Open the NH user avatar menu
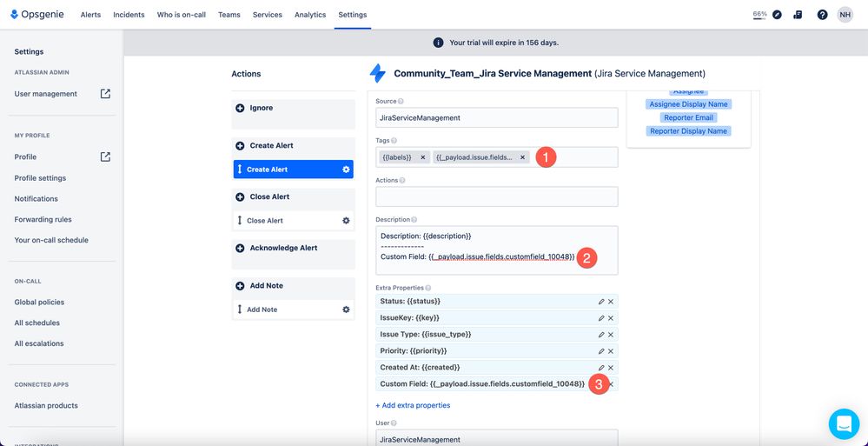This screenshot has height=446, width=868. (x=845, y=15)
